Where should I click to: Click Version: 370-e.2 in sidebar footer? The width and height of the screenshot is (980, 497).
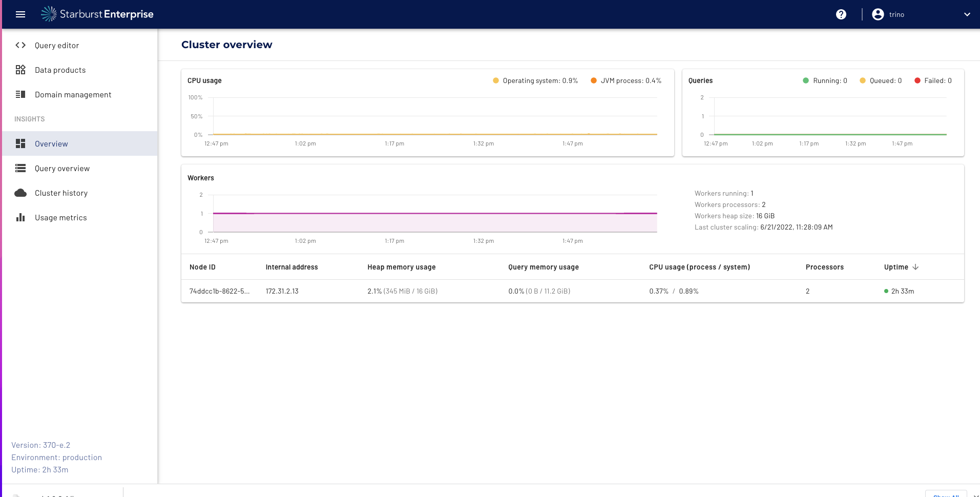(x=40, y=445)
